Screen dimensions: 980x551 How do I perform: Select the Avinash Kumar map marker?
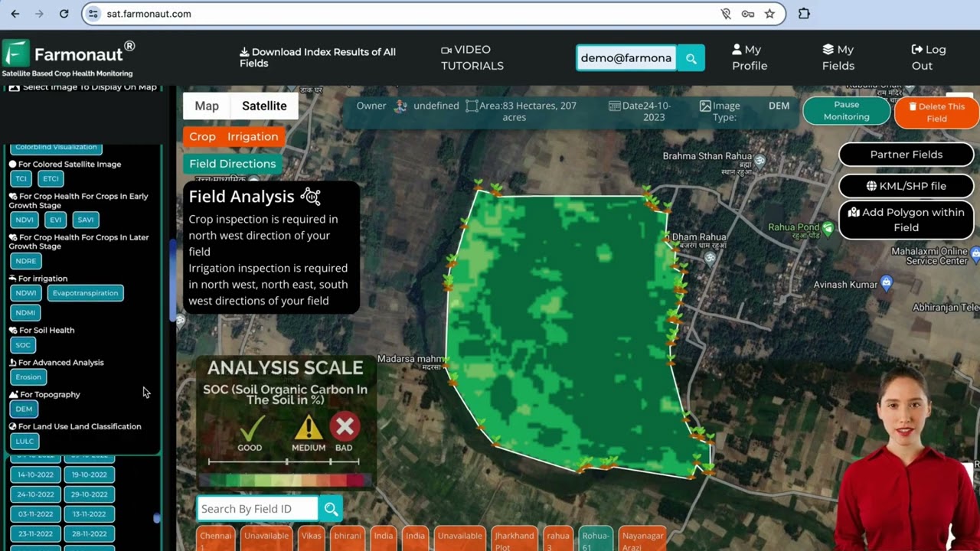click(x=887, y=283)
